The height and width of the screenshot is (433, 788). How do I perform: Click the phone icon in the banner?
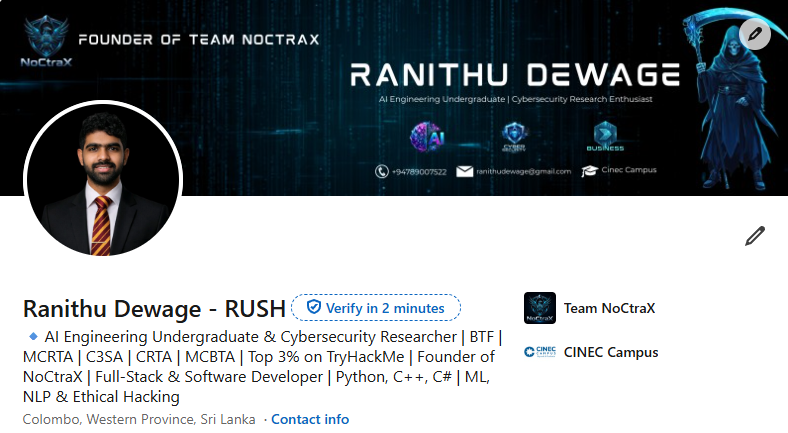tap(381, 172)
